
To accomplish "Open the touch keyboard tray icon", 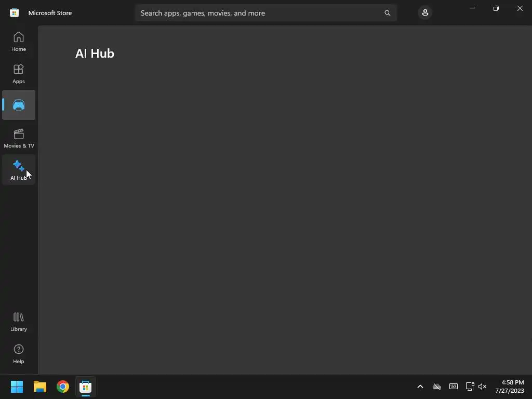I will tap(453, 387).
